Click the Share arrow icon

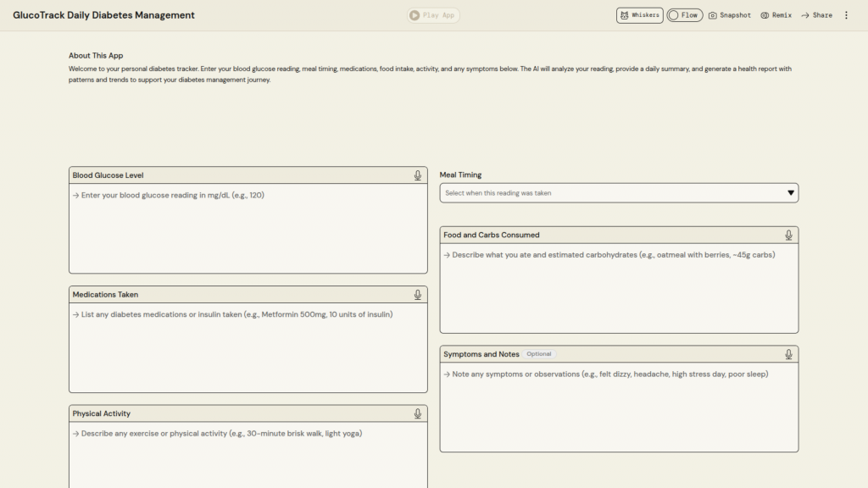(805, 15)
